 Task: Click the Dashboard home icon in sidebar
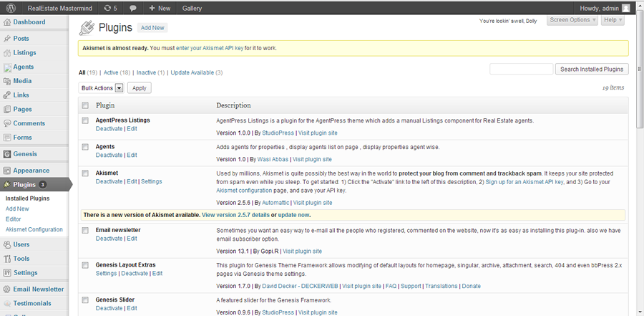[7, 22]
